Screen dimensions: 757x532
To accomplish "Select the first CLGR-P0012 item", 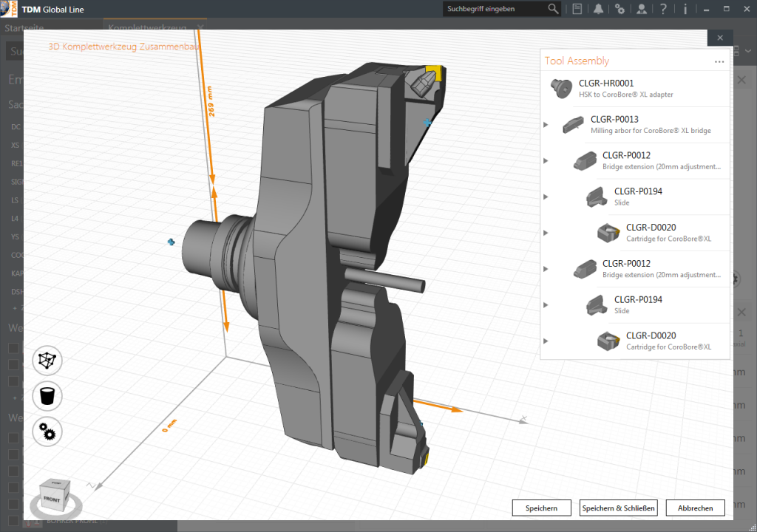I will tap(635, 161).
